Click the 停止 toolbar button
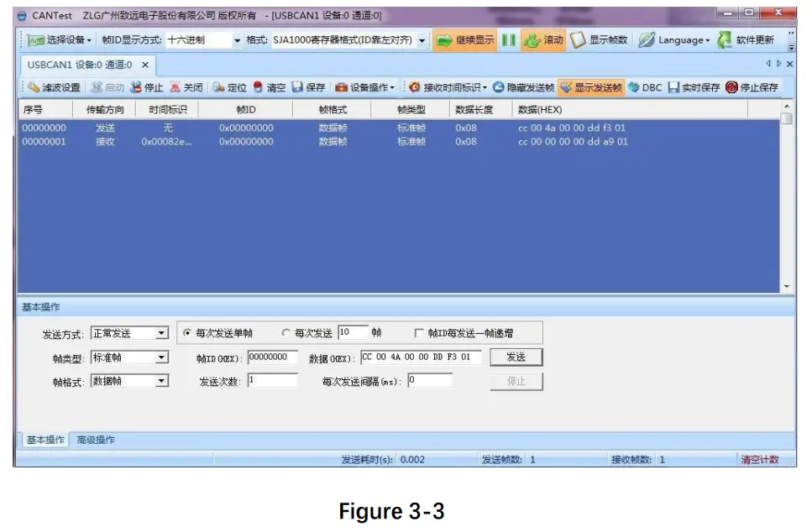Screen dimensions: 812x532 pyautogui.click(x=146, y=87)
